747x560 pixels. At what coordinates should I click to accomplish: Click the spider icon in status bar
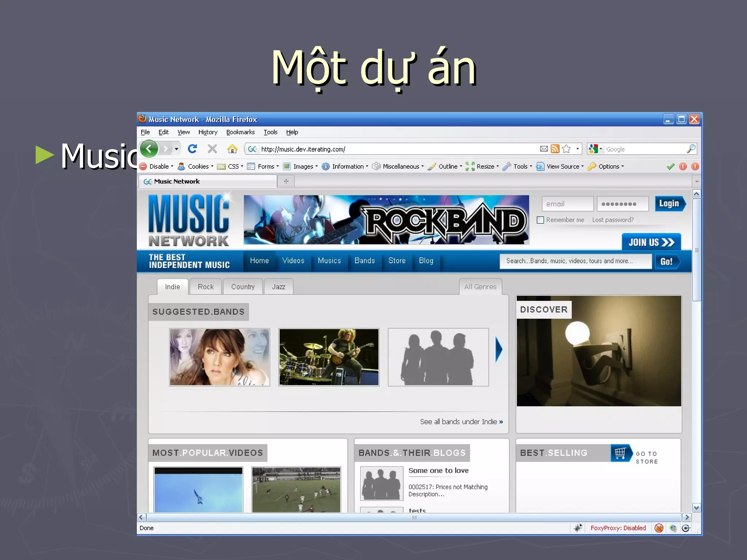click(578, 528)
